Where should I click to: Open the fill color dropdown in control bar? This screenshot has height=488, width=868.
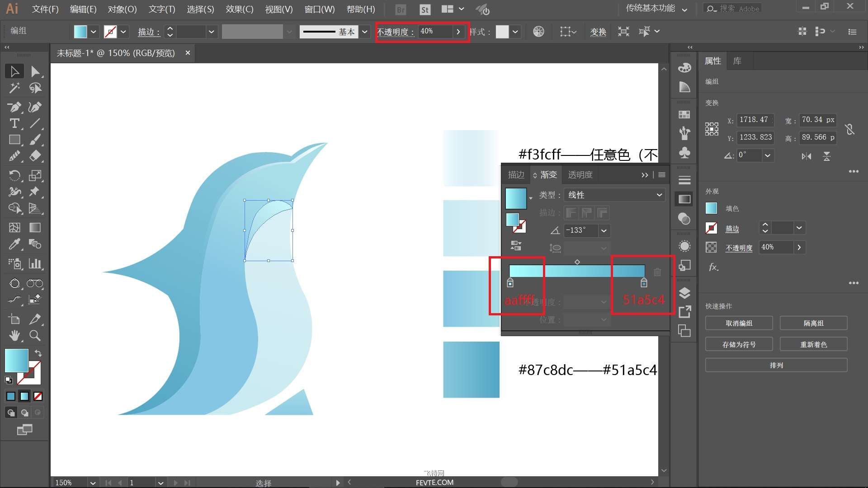pyautogui.click(x=93, y=32)
